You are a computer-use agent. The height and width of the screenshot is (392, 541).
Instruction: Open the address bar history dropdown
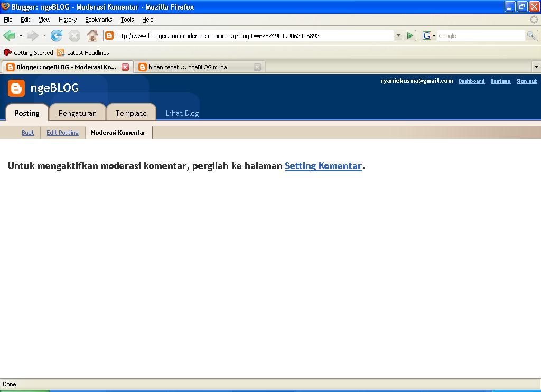click(x=398, y=35)
